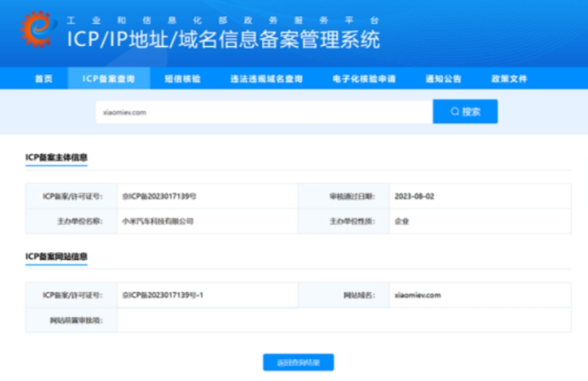Click the MIIT gear logo icon
Image resolution: width=588 pixels, height=381 pixels.
coord(40,31)
